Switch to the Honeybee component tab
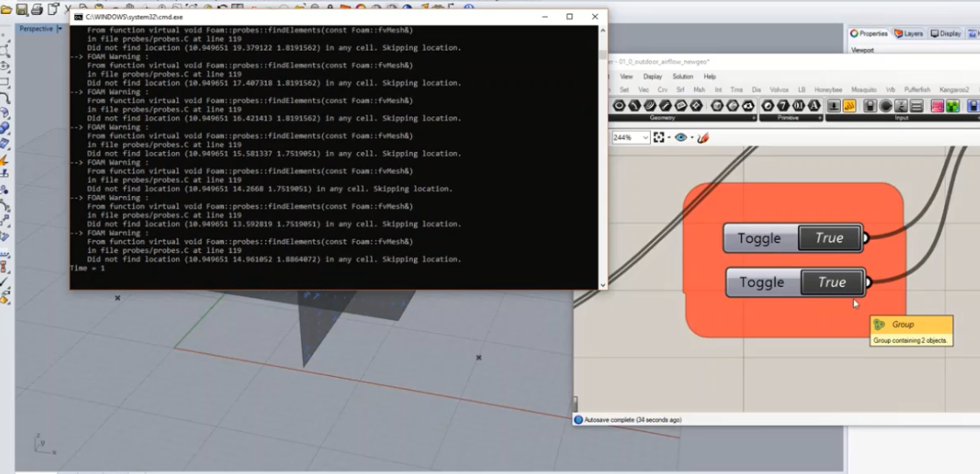 click(828, 90)
